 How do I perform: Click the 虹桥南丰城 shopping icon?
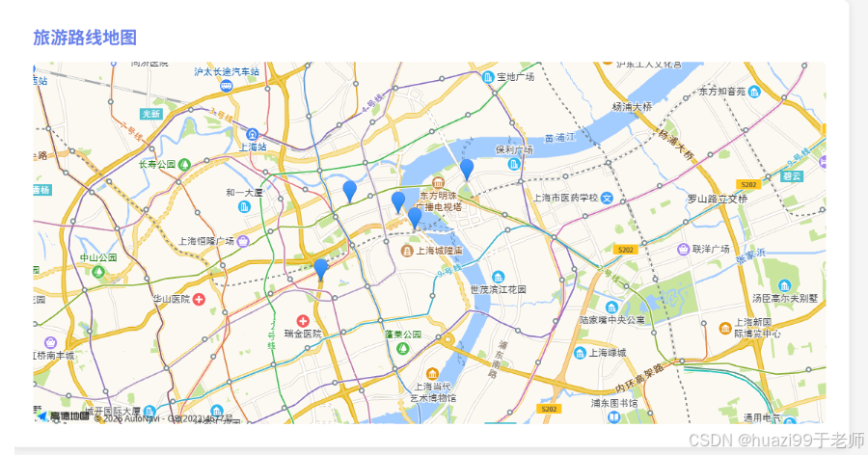50,342
